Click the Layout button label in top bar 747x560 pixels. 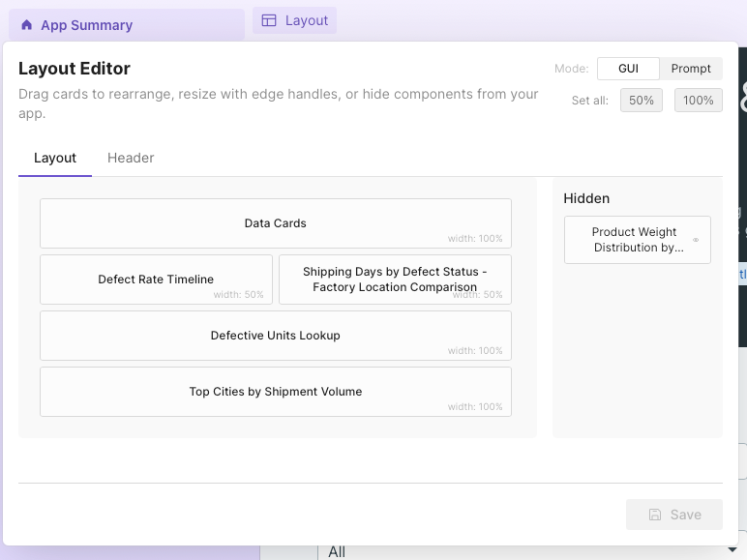(307, 20)
